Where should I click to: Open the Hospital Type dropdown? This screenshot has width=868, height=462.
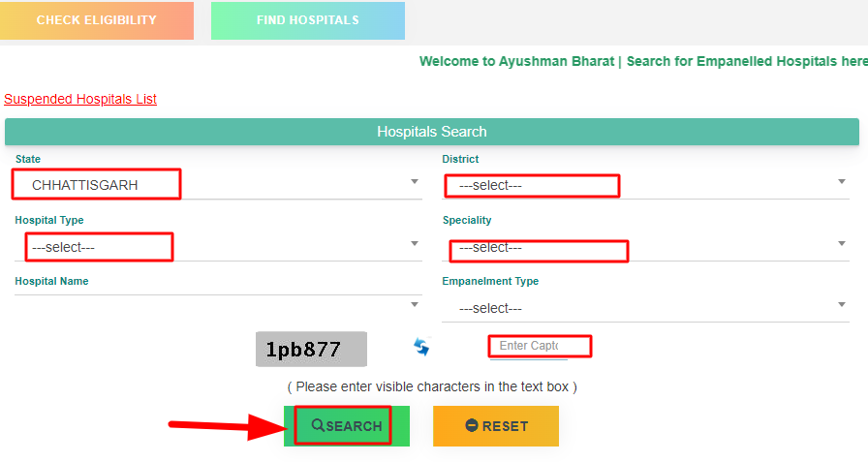(x=218, y=247)
